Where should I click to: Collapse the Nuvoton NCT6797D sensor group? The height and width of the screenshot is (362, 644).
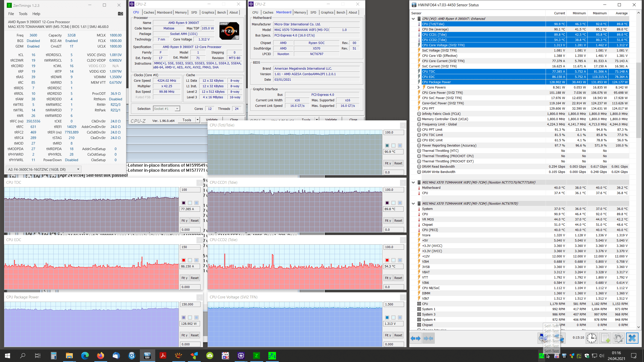(413, 203)
